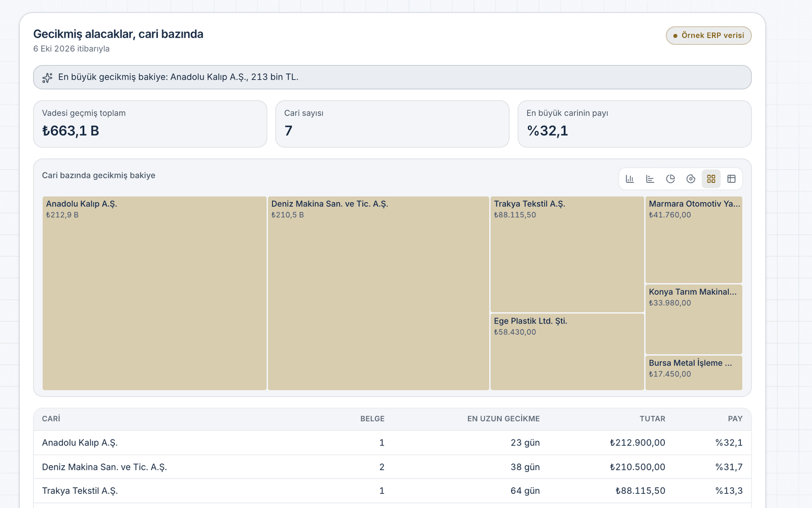Switch to pie chart view

[x=670, y=179]
